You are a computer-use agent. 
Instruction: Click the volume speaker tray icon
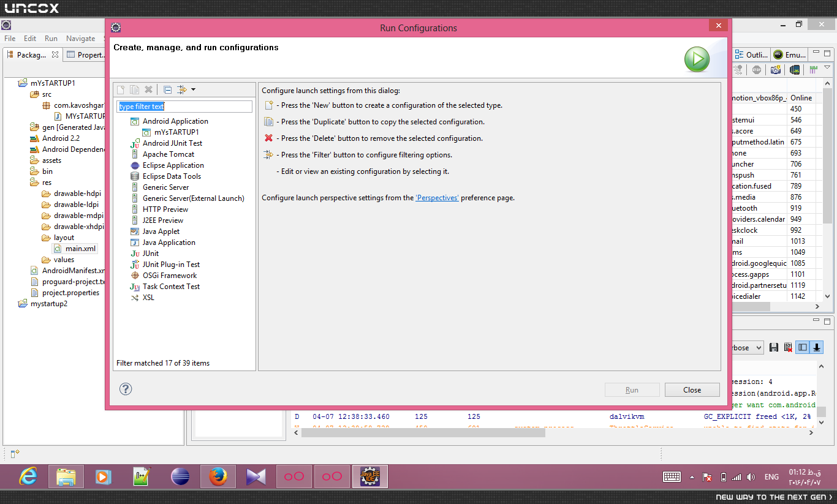click(751, 477)
